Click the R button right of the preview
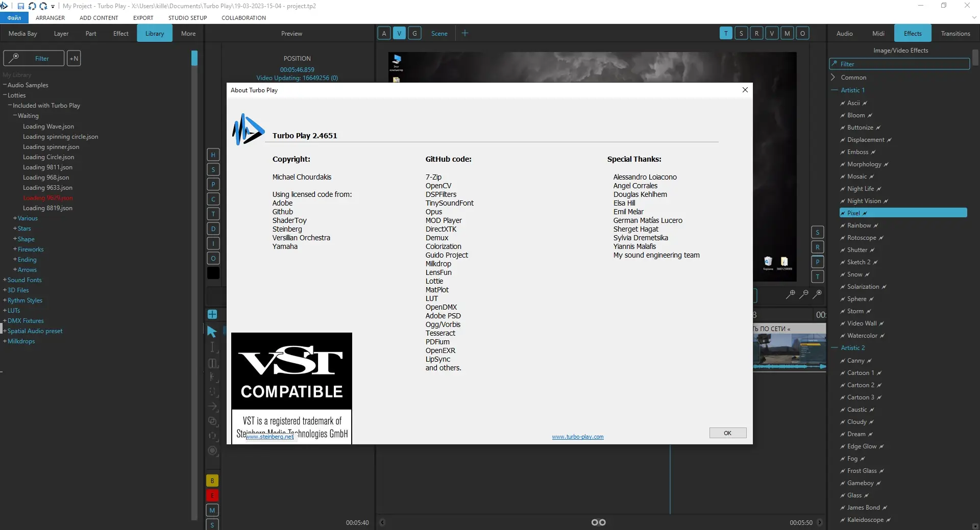The height and width of the screenshot is (530, 980). [x=817, y=247]
